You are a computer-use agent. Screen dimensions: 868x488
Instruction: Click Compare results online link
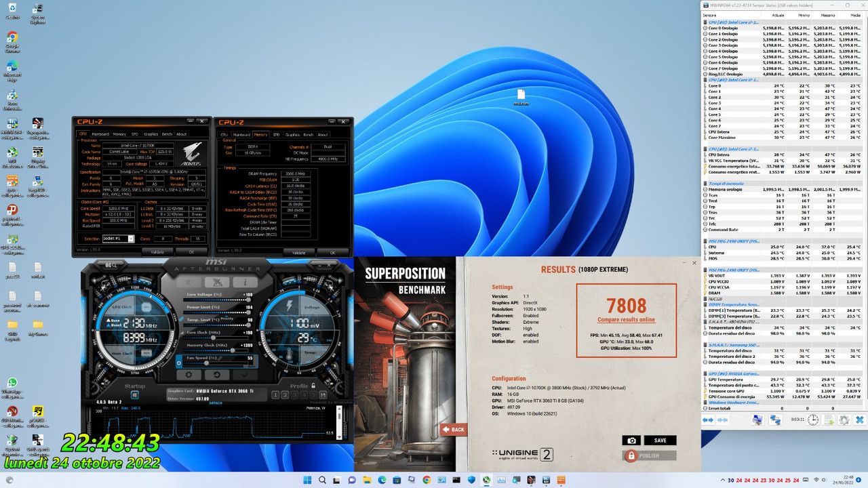pyautogui.click(x=626, y=320)
